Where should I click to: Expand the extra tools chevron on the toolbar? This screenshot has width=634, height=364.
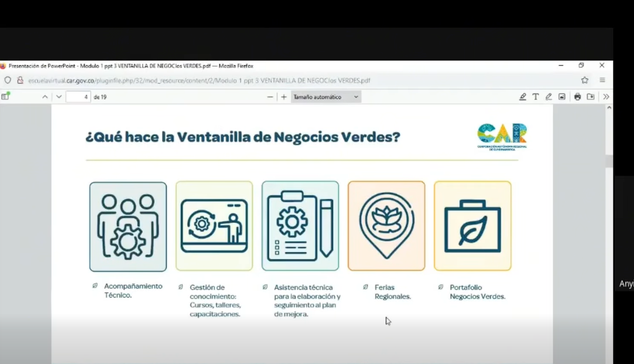[606, 97]
